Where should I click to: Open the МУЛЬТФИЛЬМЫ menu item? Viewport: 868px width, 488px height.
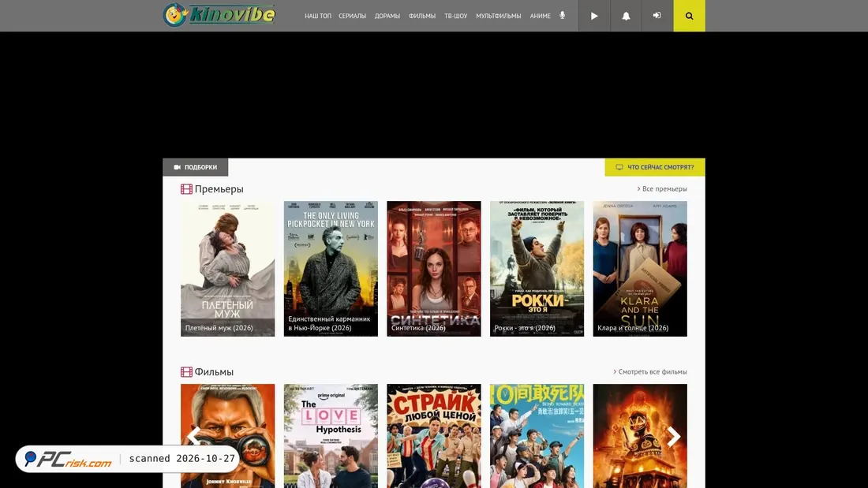[x=498, y=16]
